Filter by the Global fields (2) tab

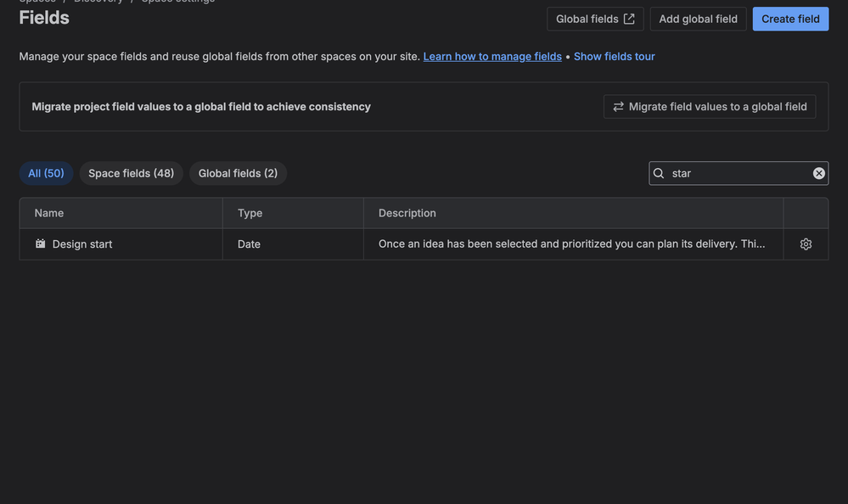pos(238,173)
